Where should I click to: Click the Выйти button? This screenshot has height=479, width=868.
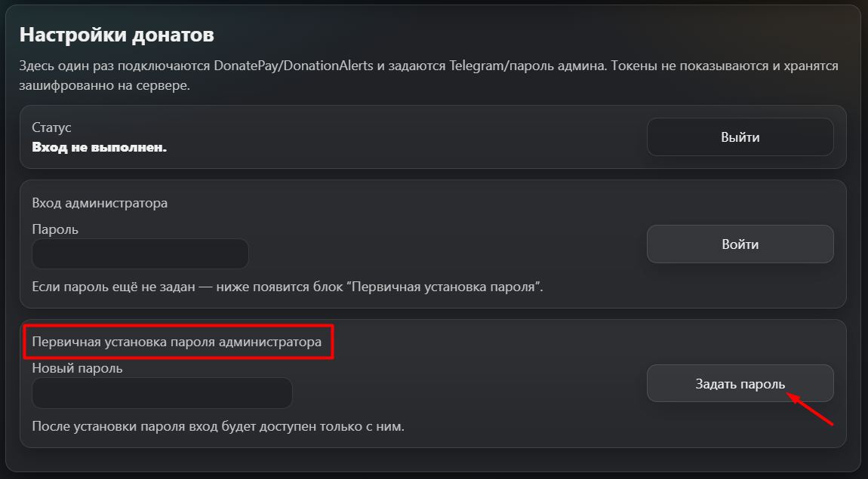tap(740, 137)
